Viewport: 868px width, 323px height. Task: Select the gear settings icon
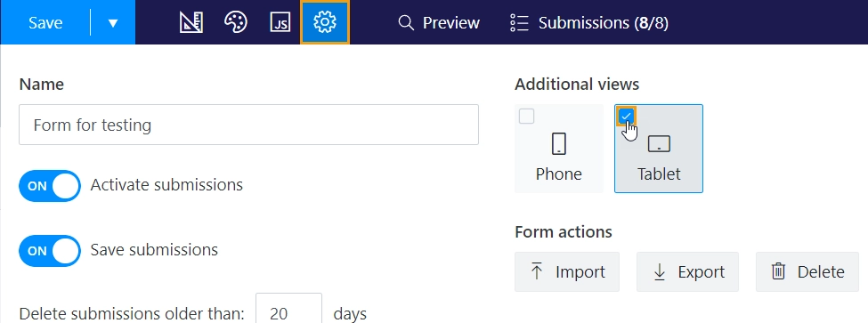point(324,22)
